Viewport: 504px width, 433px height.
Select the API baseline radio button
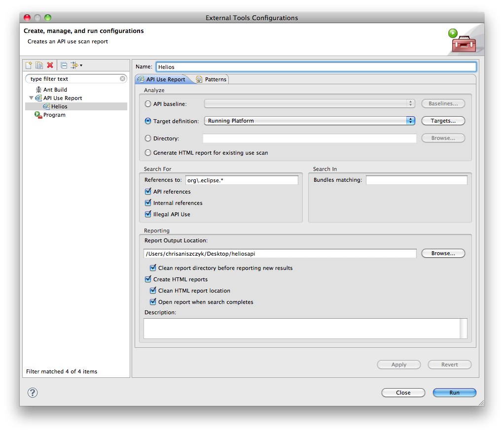click(148, 104)
